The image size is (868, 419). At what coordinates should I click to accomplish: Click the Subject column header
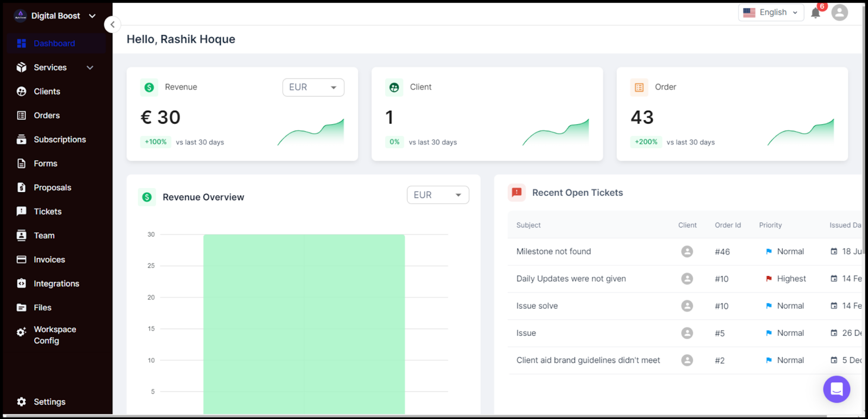pyautogui.click(x=528, y=225)
